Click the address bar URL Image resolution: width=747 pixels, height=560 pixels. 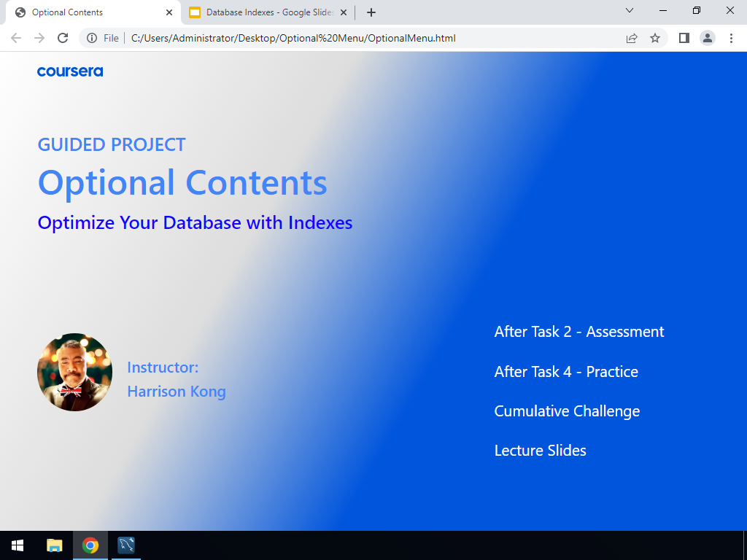293,38
